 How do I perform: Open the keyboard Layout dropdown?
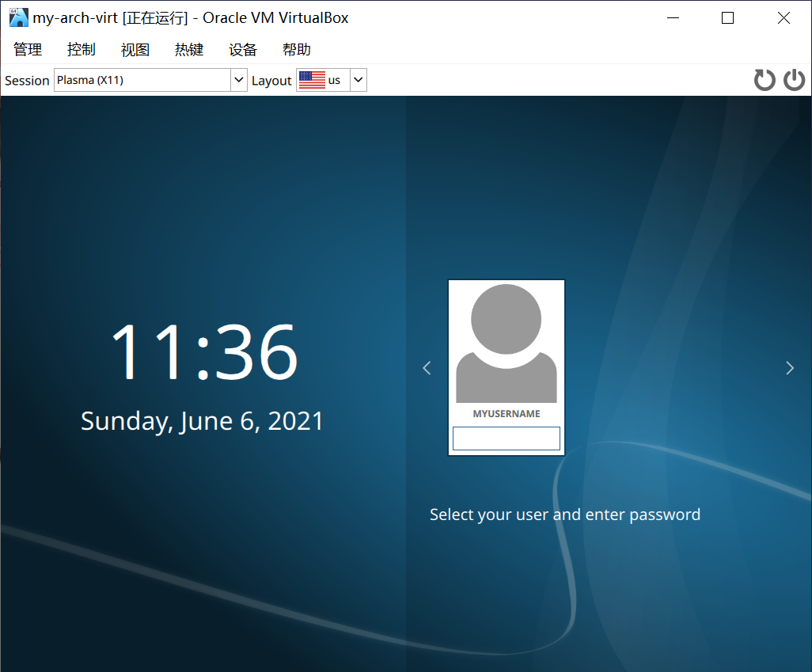tap(356, 79)
